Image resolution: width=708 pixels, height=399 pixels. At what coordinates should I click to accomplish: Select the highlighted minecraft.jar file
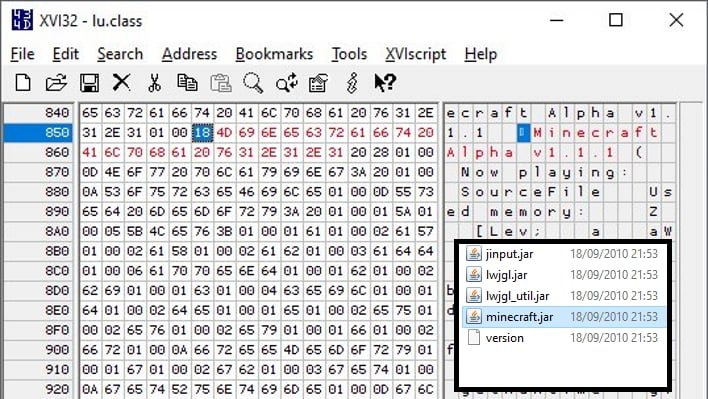pyautogui.click(x=564, y=316)
